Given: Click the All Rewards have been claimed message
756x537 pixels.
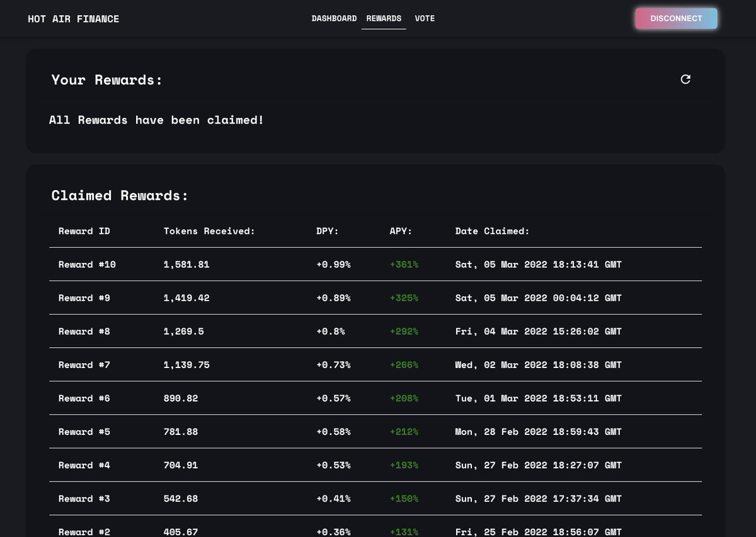Looking at the screenshot, I should 157,120.
